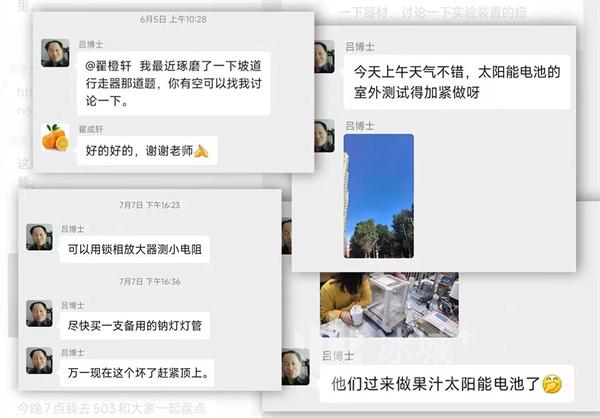
Task: Select the reply 好的好的，谢谢老师
Action: coord(147,151)
